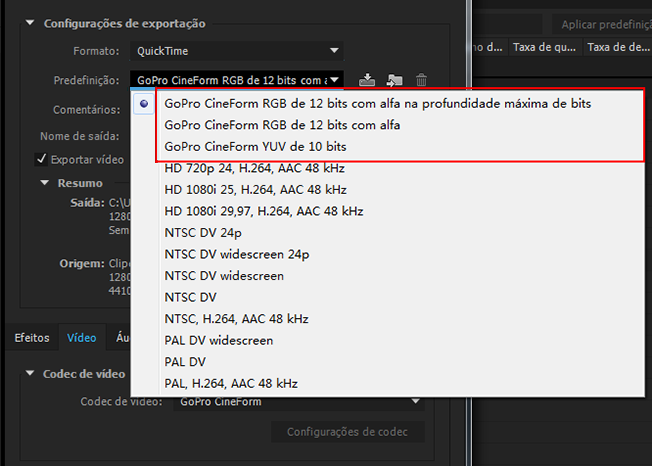Select GoPro CineForm RGB 12 bits profundidade máxima preset
The image size is (652, 466).
pyautogui.click(x=388, y=104)
